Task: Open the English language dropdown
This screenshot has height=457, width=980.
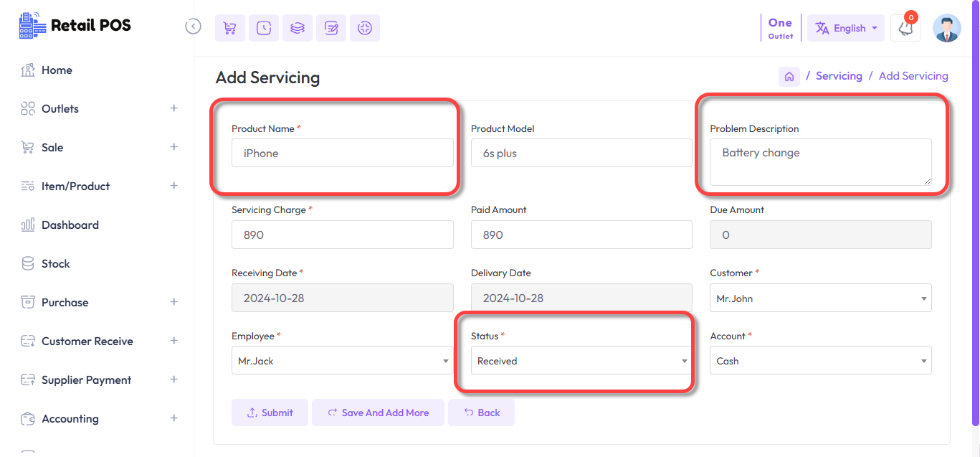Action: pyautogui.click(x=846, y=29)
